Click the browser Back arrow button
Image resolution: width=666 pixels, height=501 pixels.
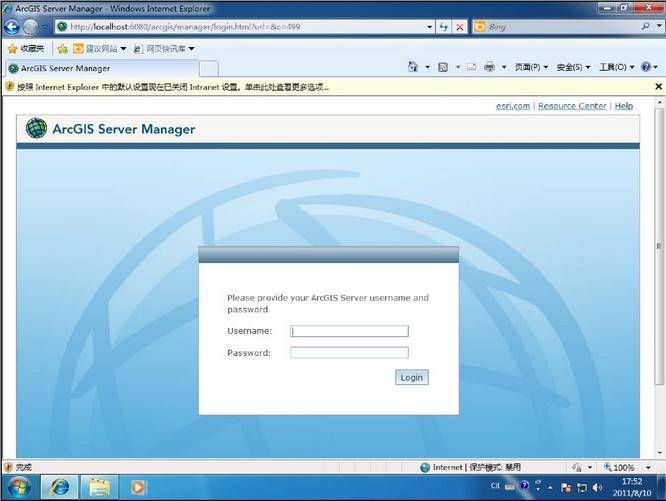pos(11,27)
